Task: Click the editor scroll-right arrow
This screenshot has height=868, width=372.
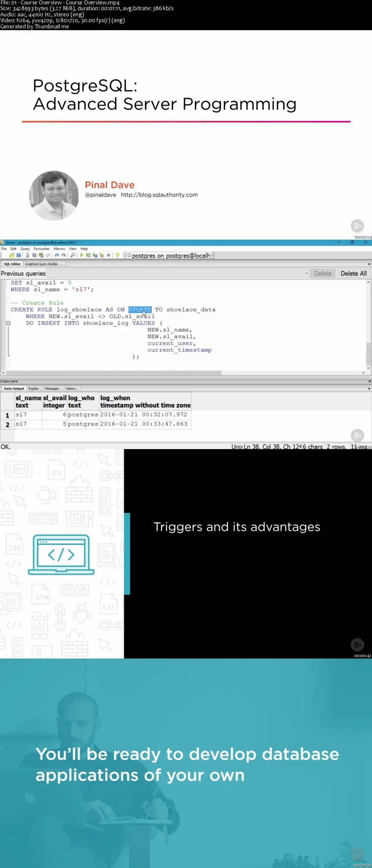Action: (363, 373)
